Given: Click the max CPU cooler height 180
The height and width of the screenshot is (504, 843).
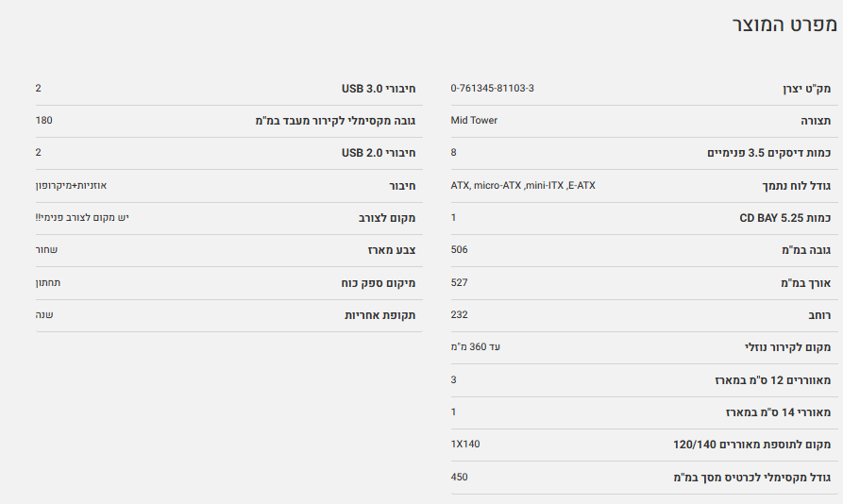Looking at the screenshot, I should point(43,121).
